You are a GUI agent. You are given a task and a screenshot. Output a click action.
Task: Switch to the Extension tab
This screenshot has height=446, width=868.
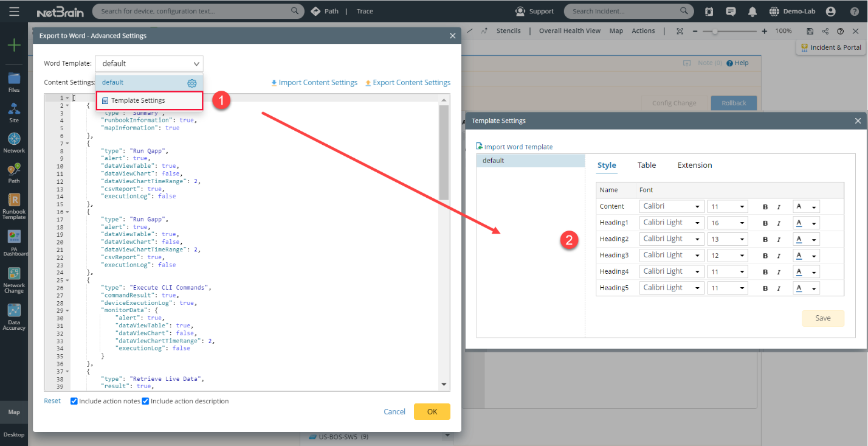[x=695, y=165]
